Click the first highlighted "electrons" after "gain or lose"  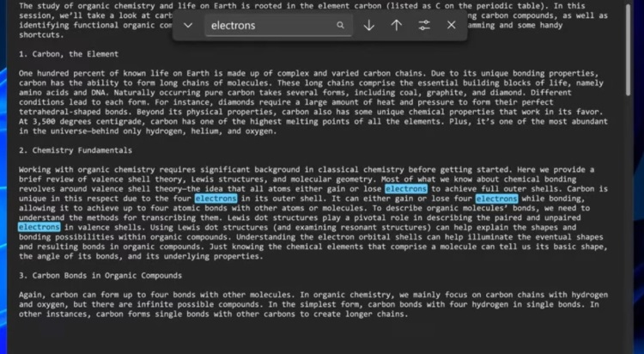406,188
